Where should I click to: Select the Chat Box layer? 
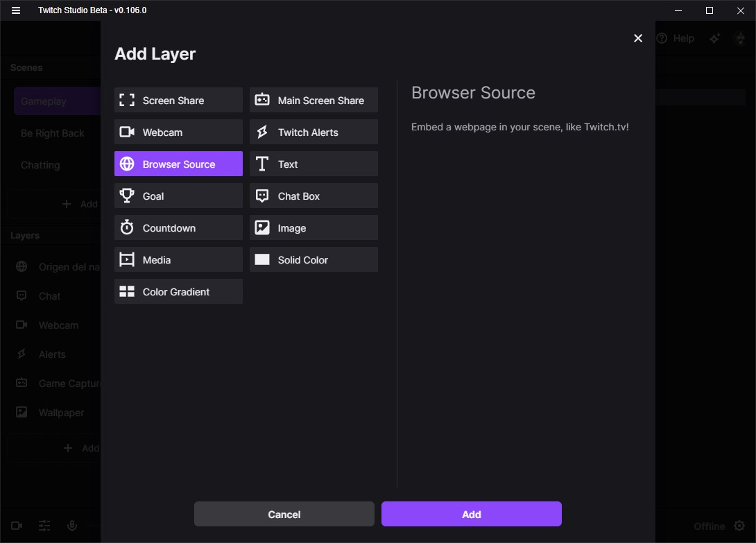313,196
